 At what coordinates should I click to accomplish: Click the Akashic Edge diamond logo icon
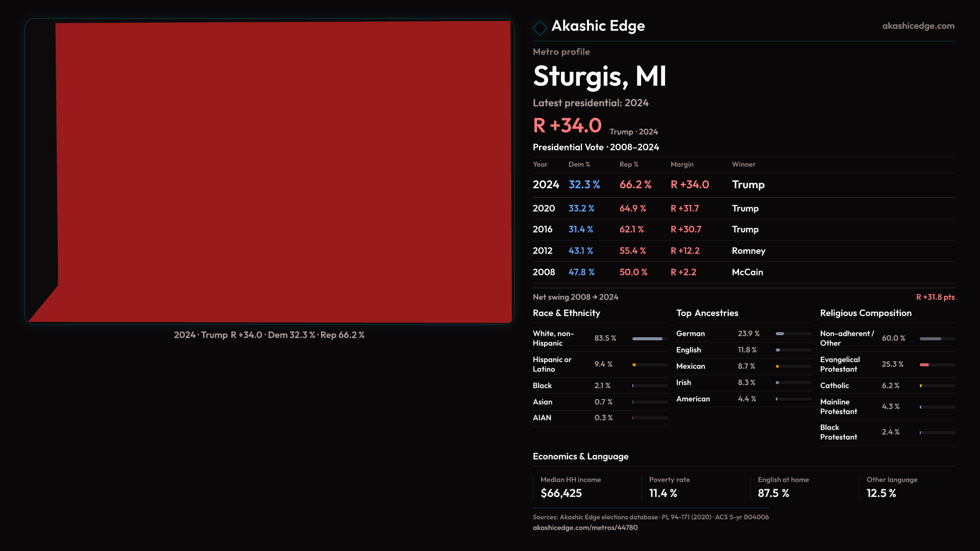[540, 28]
